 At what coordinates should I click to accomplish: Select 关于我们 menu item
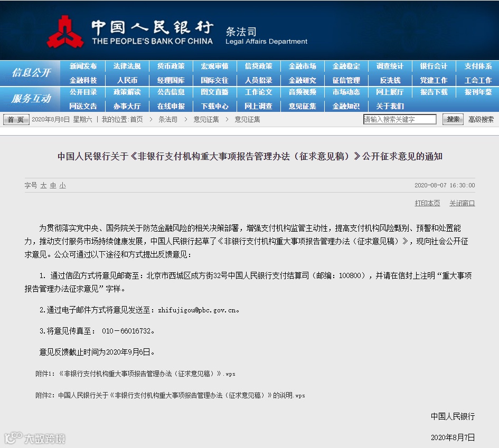390,106
